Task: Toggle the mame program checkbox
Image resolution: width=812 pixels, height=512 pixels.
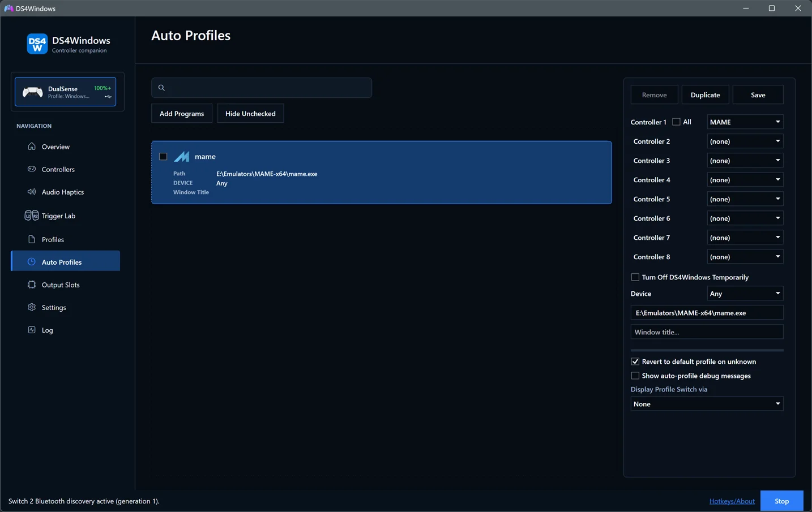Action: click(x=163, y=157)
